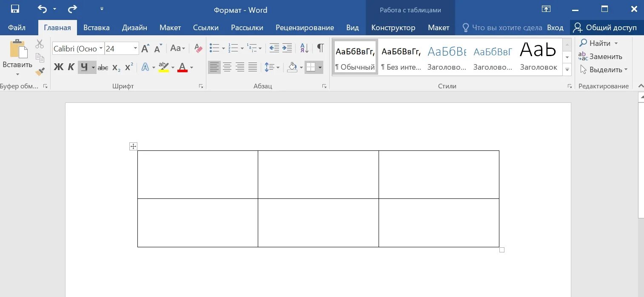Select the Format Painter brush

(40, 71)
